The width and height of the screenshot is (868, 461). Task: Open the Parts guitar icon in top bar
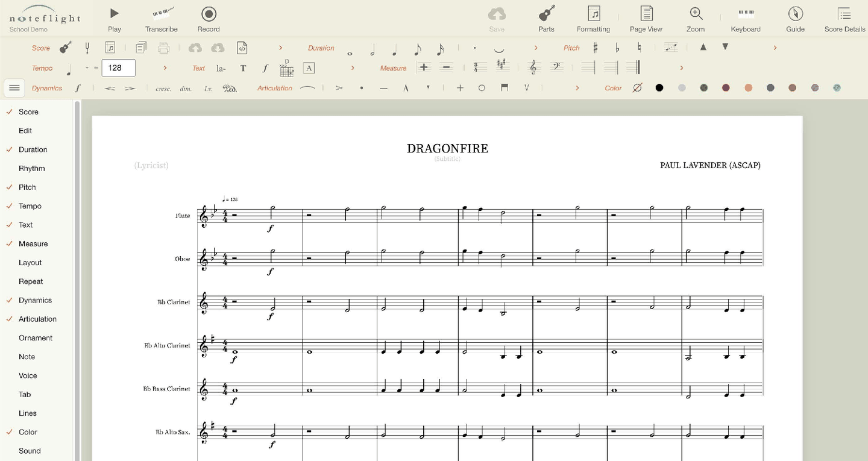click(546, 19)
